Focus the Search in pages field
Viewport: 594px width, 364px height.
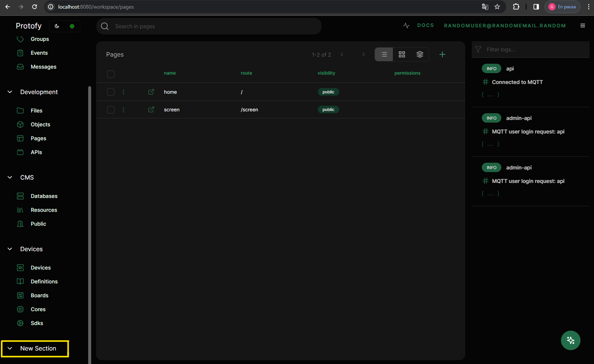[x=209, y=26]
